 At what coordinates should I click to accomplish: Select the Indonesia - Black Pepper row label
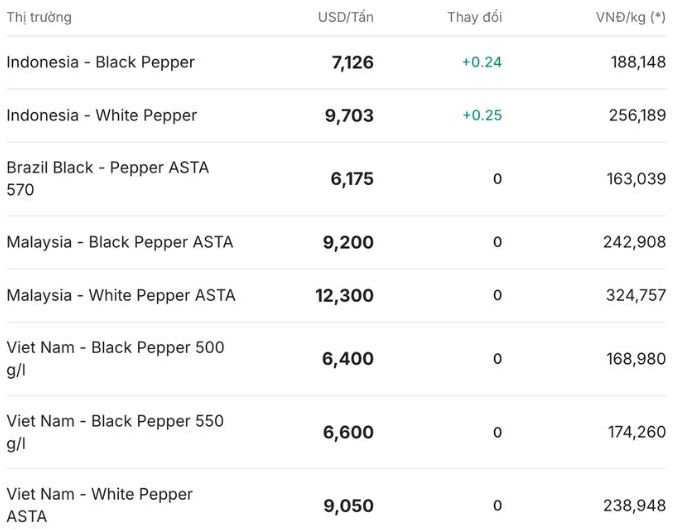[100, 62]
